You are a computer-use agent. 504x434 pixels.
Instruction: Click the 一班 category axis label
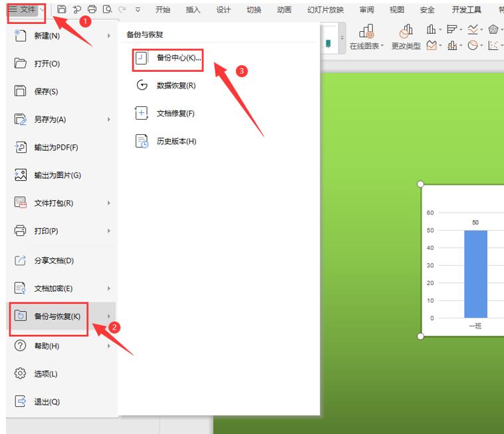coord(475,326)
